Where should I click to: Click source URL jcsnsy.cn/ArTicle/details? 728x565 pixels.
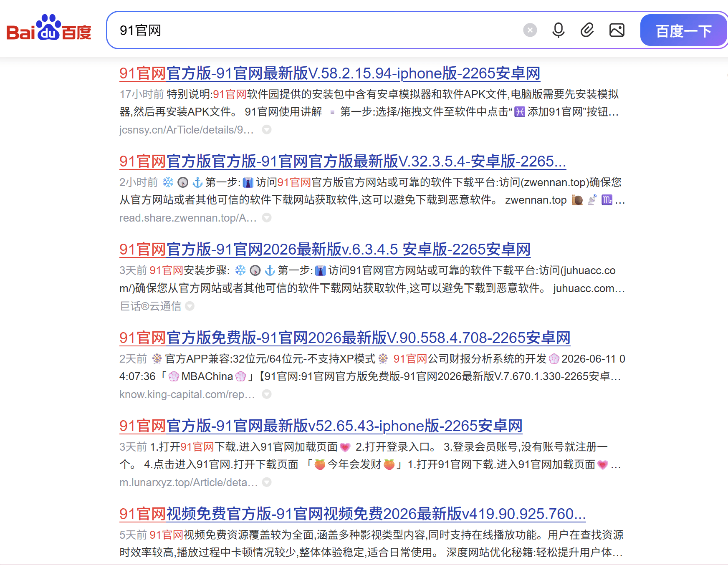187,130
